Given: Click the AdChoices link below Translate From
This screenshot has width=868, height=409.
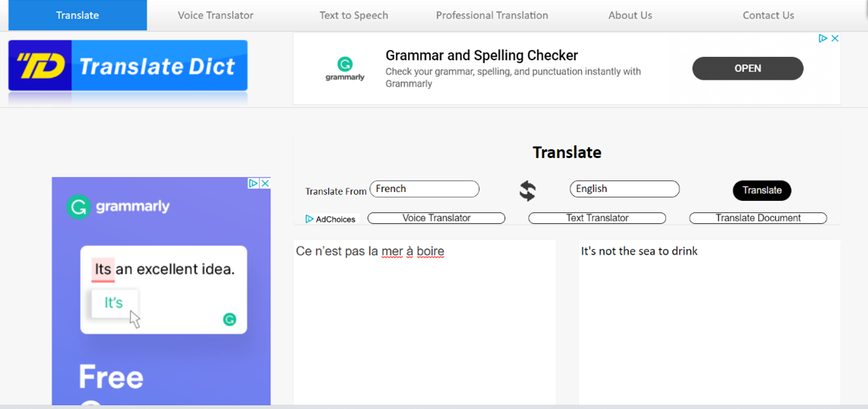Looking at the screenshot, I should point(331,219).
